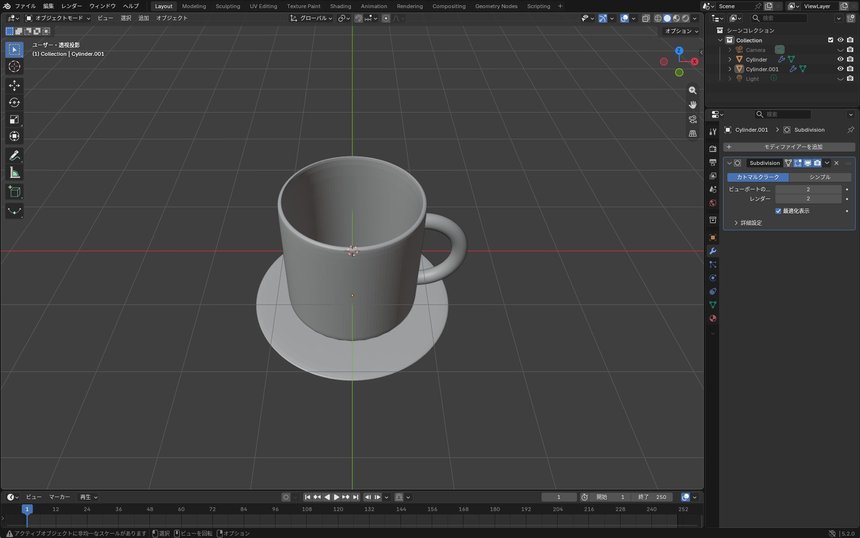Switch to Modeling workspace tab
This screenshot has width=860, height=538.
point(194,6)
